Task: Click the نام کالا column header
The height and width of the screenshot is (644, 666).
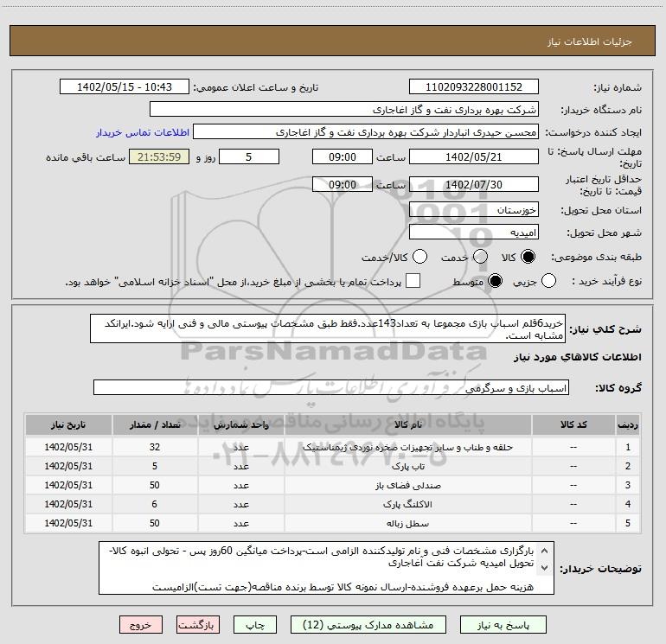Action: [408, 424]
